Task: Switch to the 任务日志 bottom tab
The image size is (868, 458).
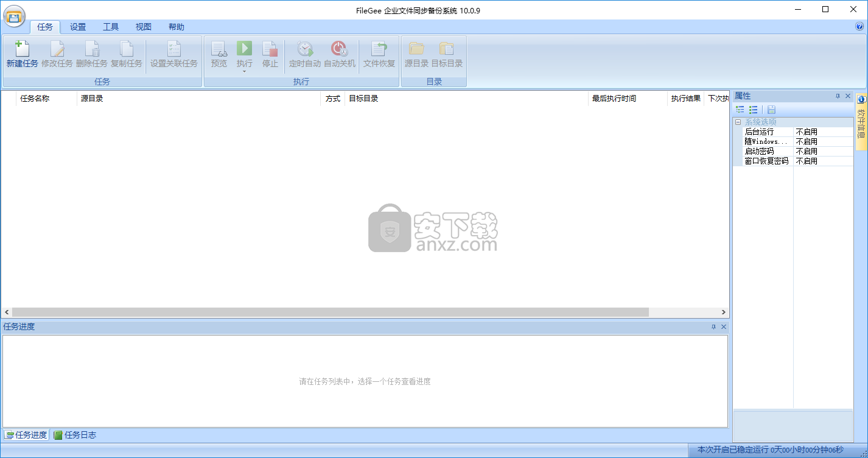Action: pyautogui.click(x=74, y=435)
